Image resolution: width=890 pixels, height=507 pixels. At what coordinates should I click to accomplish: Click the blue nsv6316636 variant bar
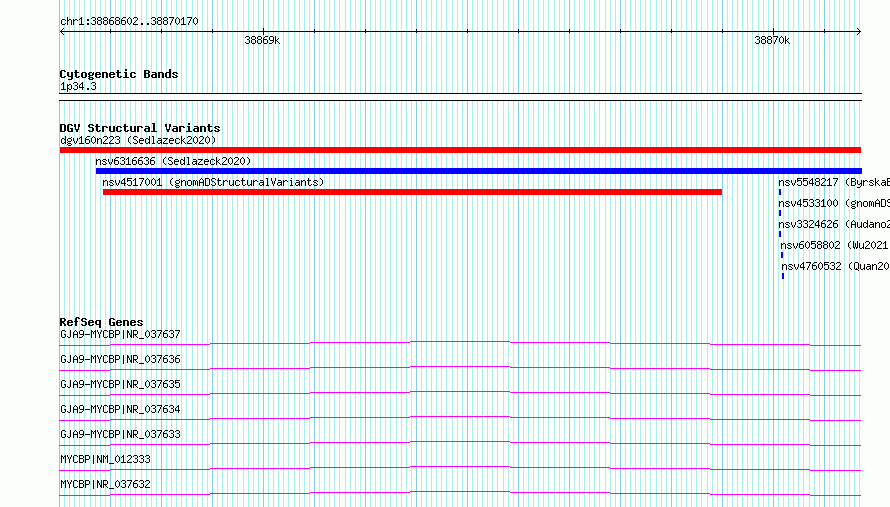[x=478, y=171]
